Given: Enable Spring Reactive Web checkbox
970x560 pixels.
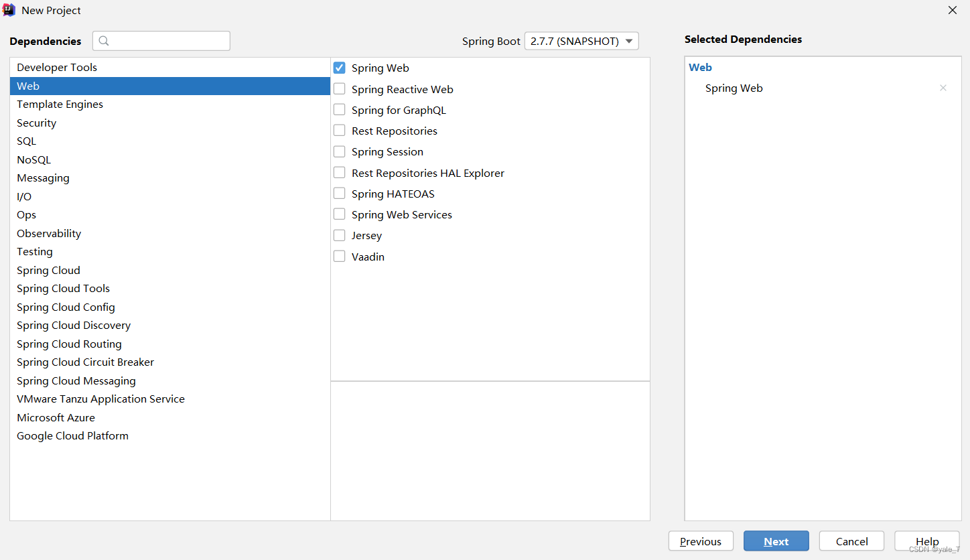Looking at the screenshot, I should (x=340, y=89).
